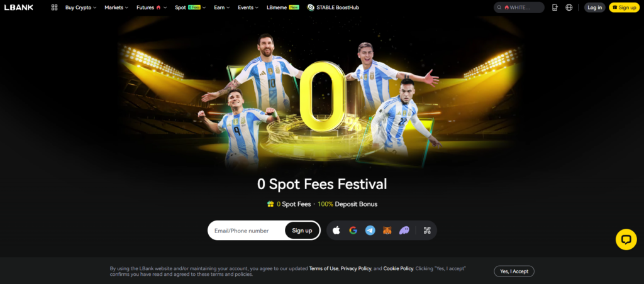644x284 pixels.
Task: Open the LBmeme New menu item
Action: [283, 8]
